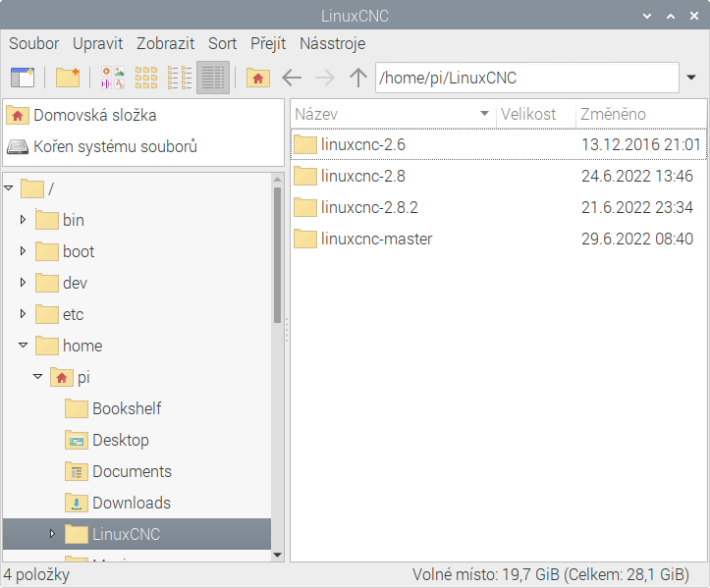Click date 29.6.2022 08:40
The image size is (710, 588).
coord(637,239)
